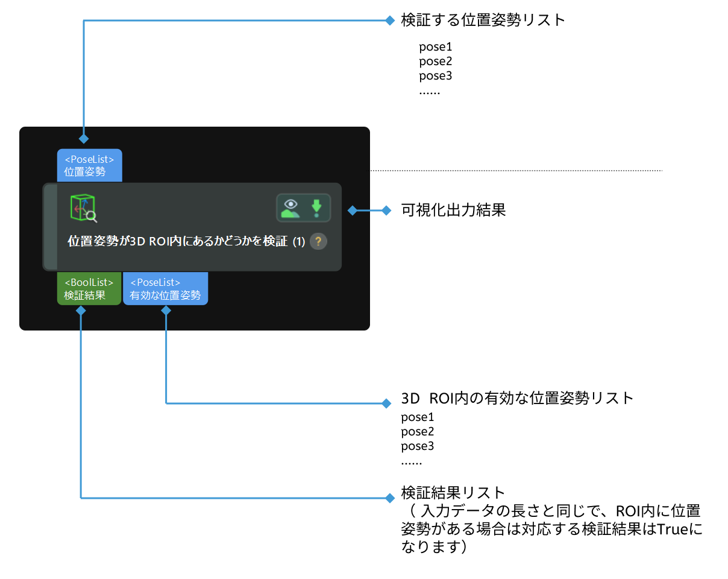Click the green down-arrow run icon
The image size is (728, 579).
coord(316,208)
